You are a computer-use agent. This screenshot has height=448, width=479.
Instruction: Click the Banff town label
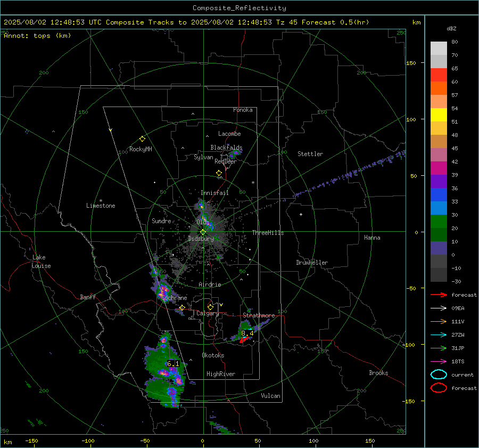(x=88, y=297)
